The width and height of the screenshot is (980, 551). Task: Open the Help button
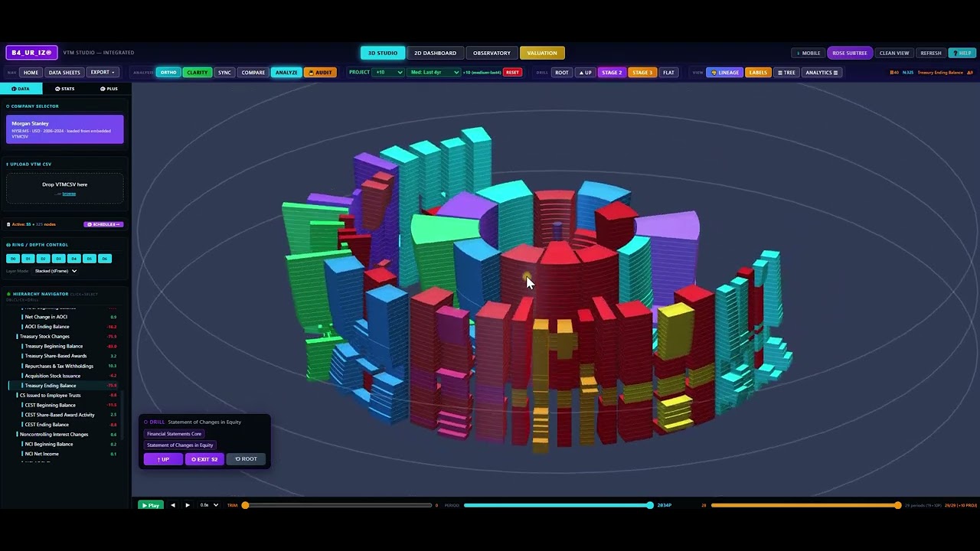pos(962,53)
